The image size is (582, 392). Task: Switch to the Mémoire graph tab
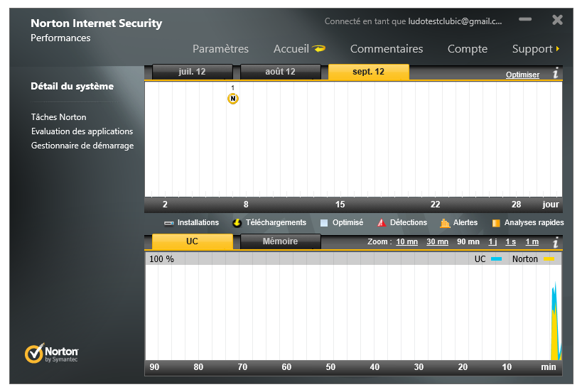[280, 241]
